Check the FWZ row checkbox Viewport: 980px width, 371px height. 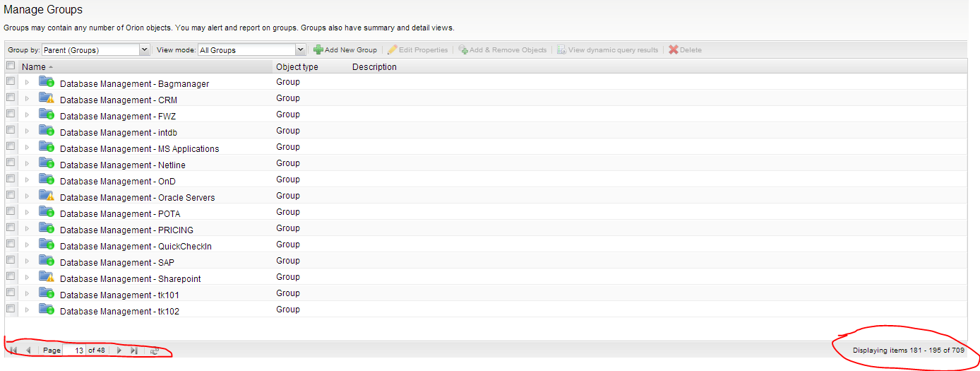tap(11, 114)
